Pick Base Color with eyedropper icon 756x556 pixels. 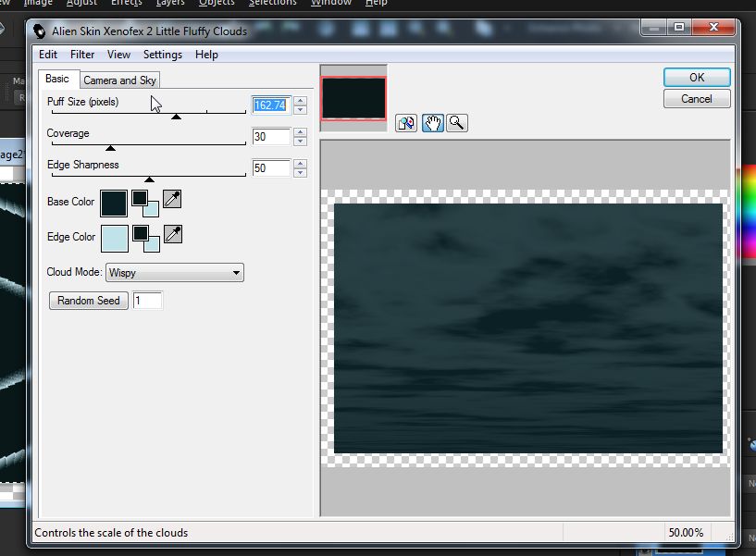(172, 199)
